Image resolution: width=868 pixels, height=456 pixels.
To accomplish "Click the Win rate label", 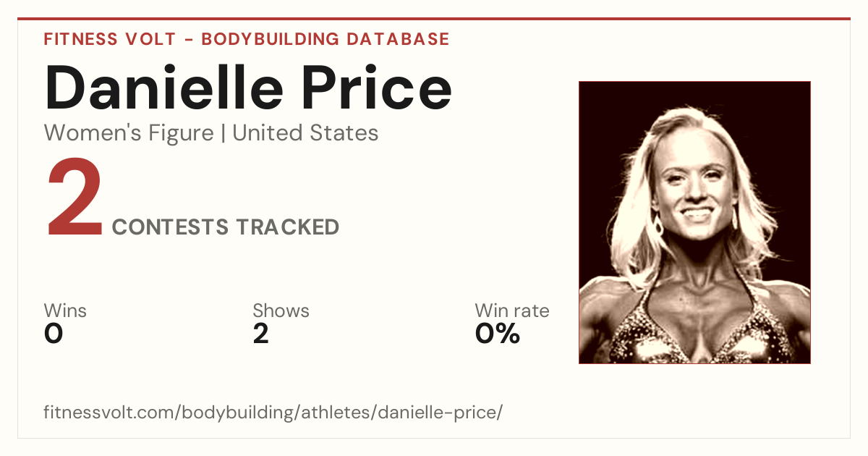I will coord(512,311).
